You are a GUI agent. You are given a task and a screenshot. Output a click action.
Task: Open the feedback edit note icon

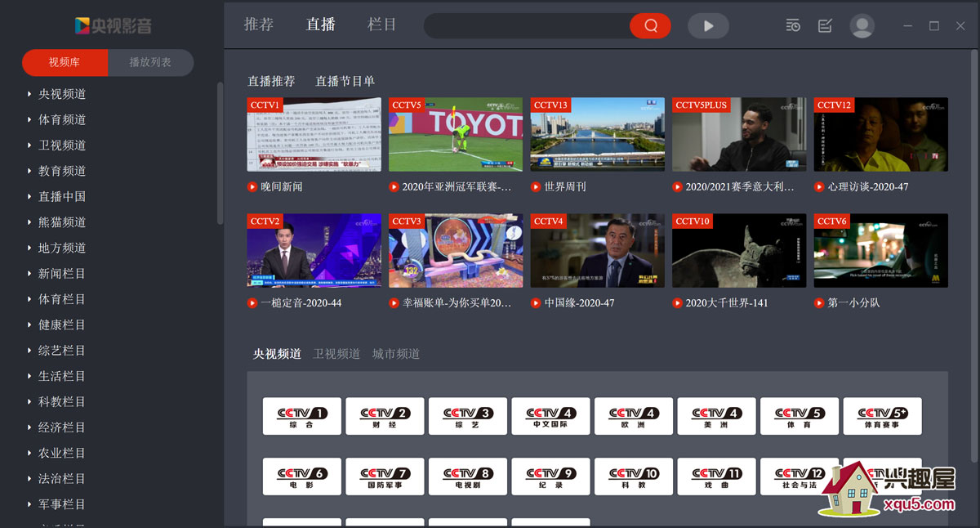[x=825, y=25]
